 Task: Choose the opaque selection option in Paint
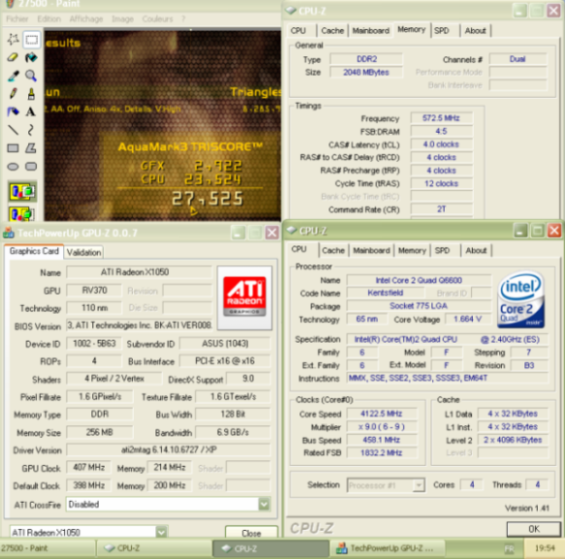(22, 191)
